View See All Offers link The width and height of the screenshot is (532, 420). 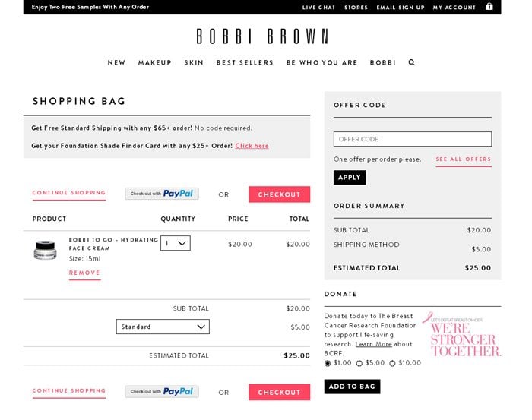463,159
